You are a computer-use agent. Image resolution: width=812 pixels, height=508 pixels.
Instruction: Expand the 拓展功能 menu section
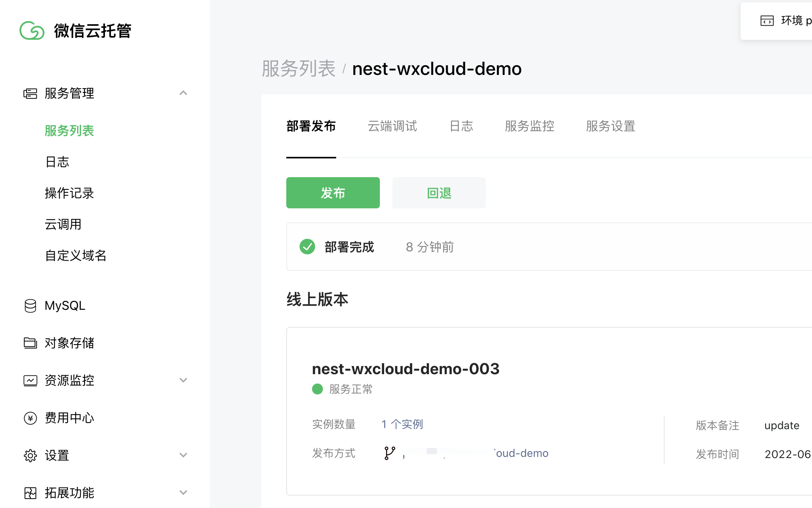tap(183, 492)
